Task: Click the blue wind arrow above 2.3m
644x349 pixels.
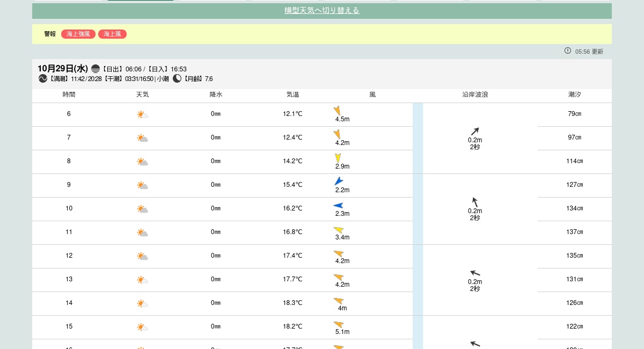Action: click(x=338, y=205)
